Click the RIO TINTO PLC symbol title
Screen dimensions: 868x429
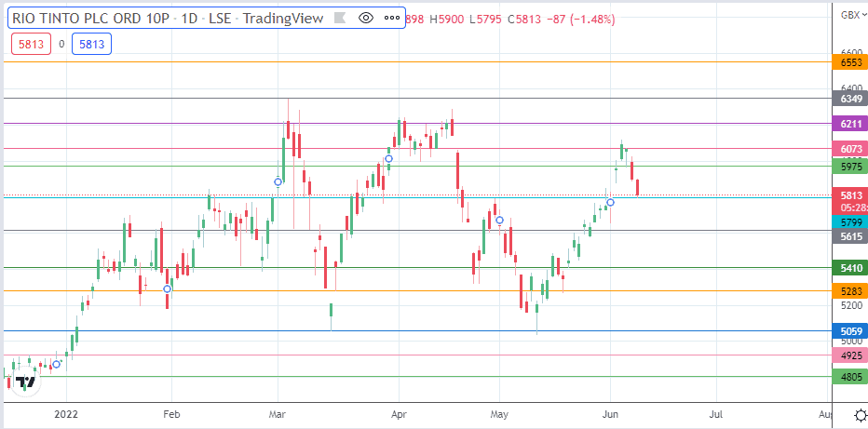click(168, 19)
